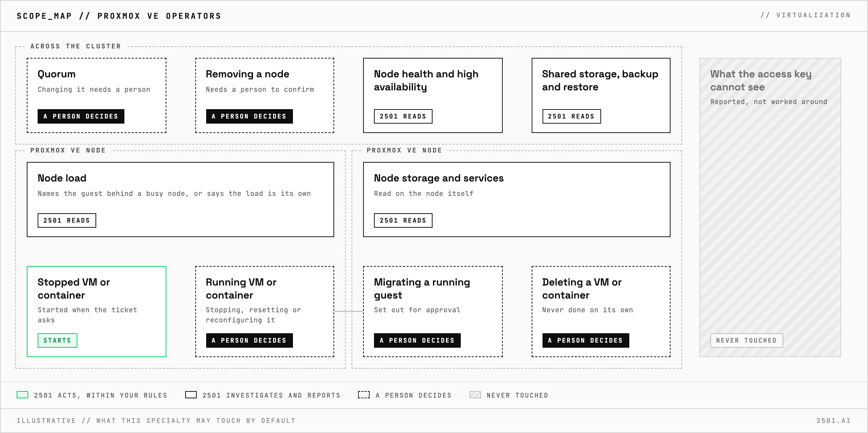Select the Removing a node title

(248, 74)
